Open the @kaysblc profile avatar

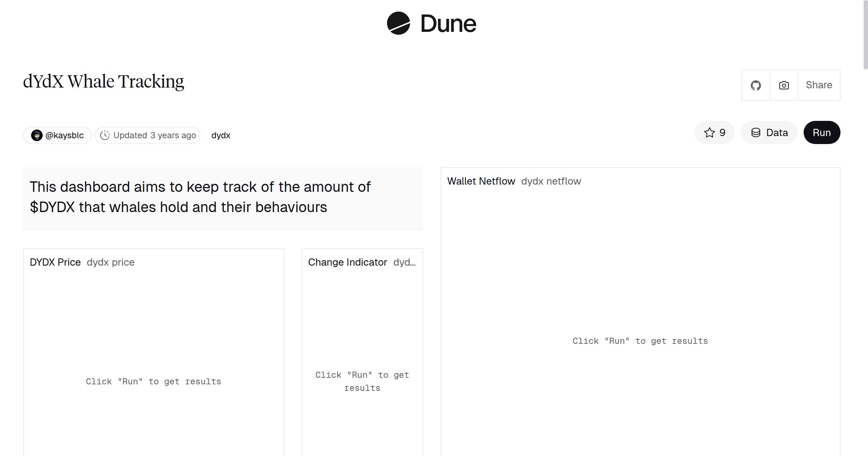tap(38, 135)
